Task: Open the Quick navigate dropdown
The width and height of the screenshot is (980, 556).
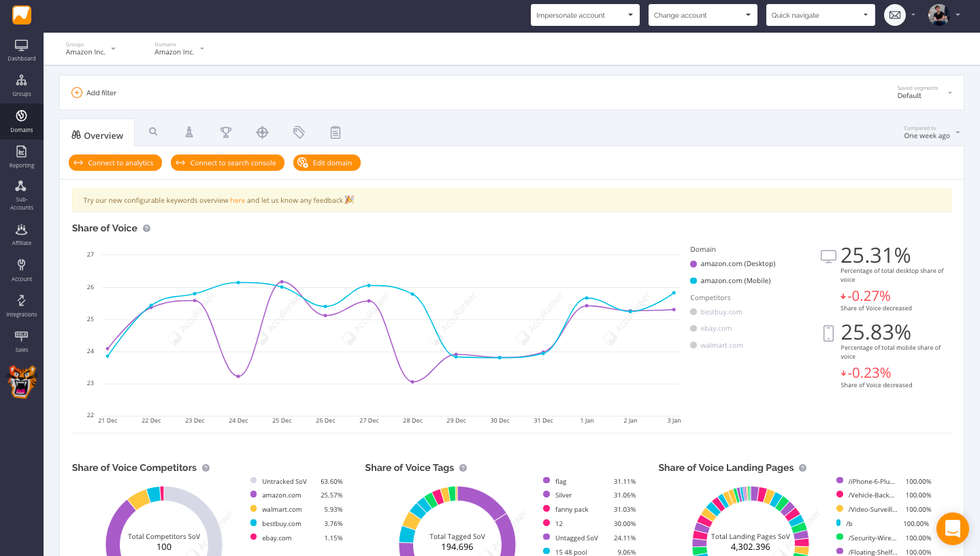Action: click(x=820, y=14)
